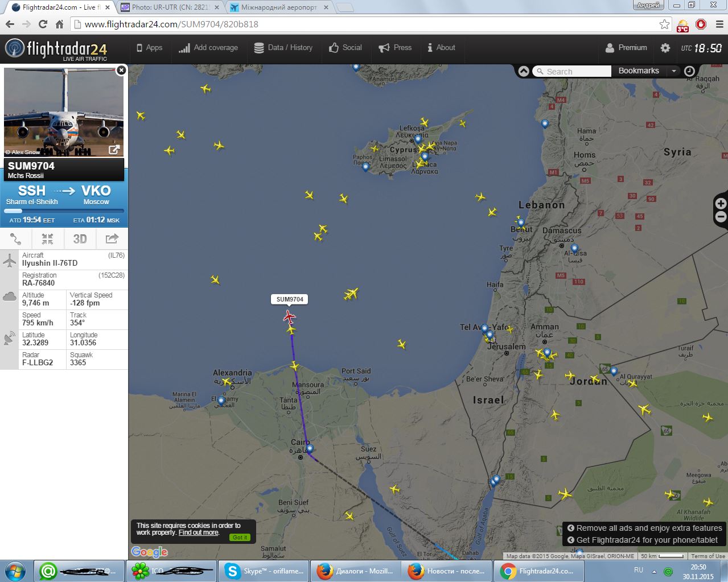Open playback history clock icon
This screenshot has height=582, width=728.
(x=689, y=71)
